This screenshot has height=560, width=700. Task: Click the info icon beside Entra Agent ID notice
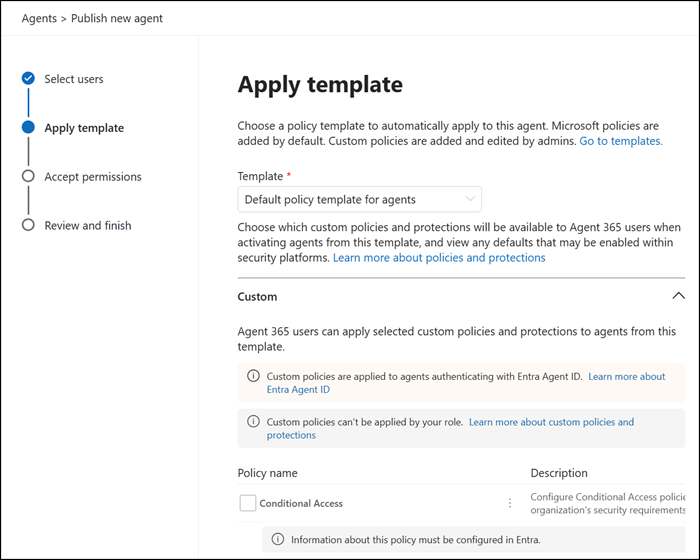pos(253,376)
